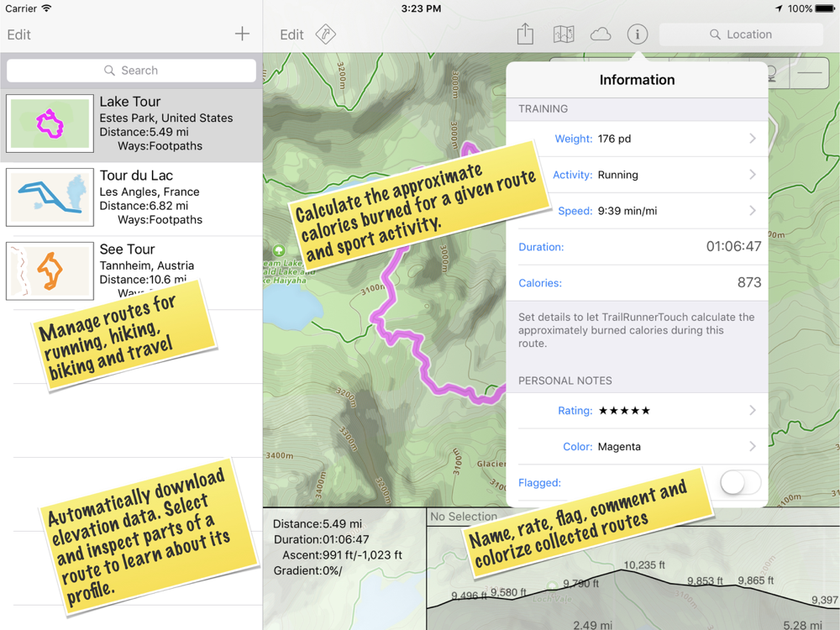
Task: Expand the Weight 176 pd row
Action: point(637,139)
